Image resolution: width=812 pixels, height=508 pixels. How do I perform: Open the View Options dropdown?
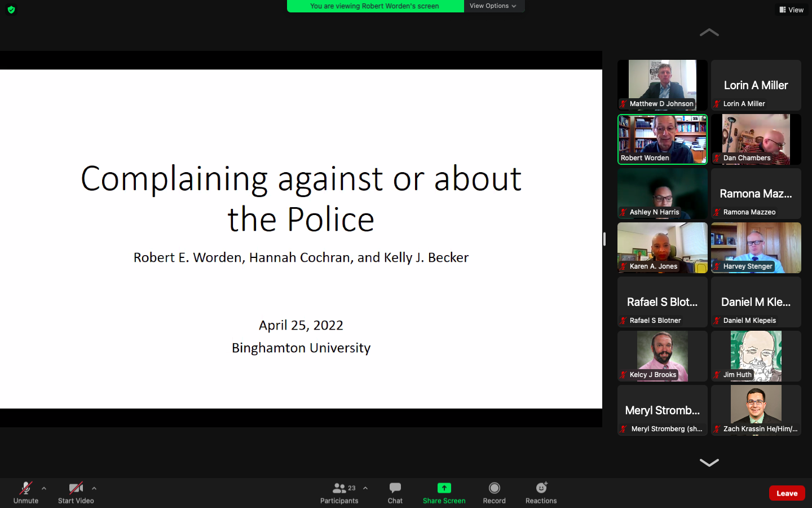[493, 6]
